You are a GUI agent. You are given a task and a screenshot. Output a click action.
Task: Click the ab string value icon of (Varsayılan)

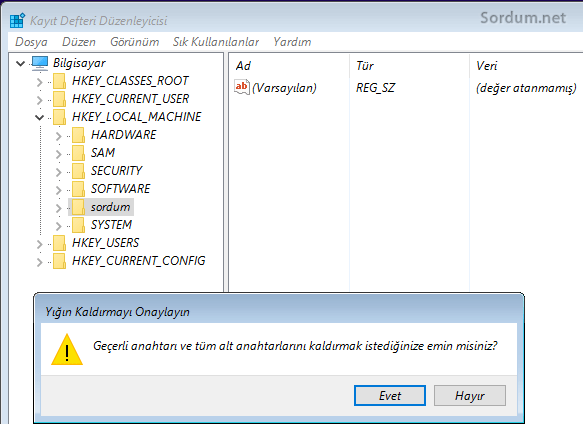pos(242,87)
